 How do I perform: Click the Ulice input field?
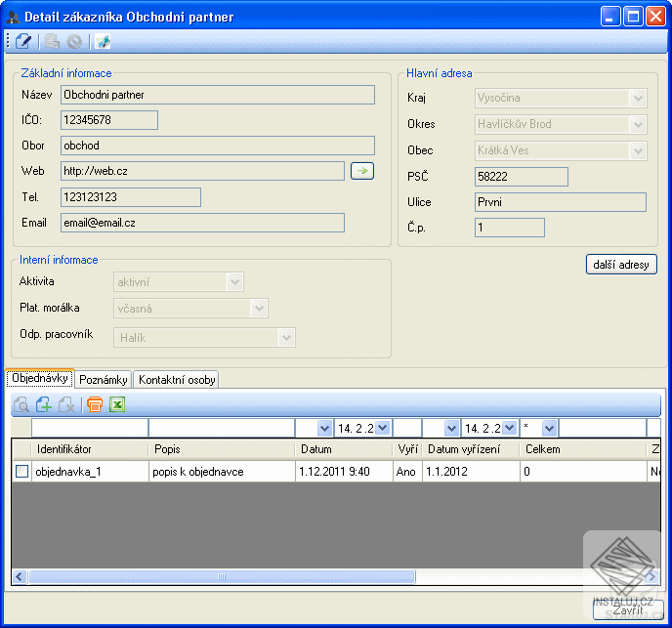click(x=561, y=202)
